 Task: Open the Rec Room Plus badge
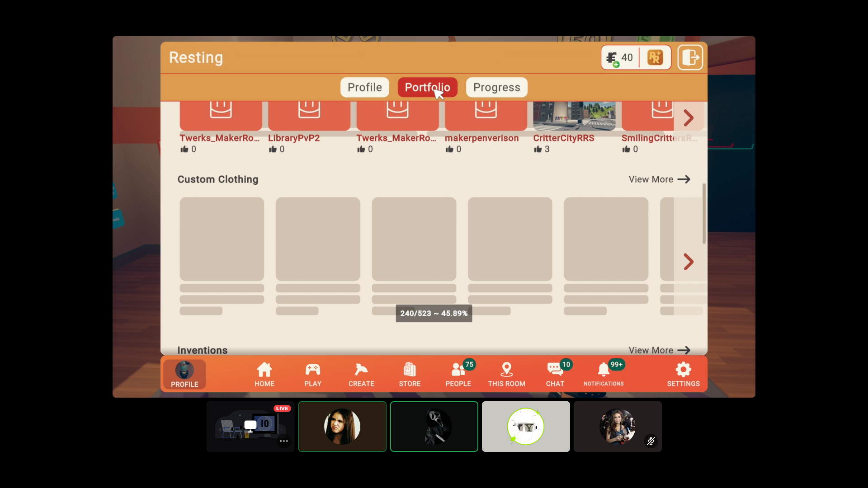coord(655,57)
